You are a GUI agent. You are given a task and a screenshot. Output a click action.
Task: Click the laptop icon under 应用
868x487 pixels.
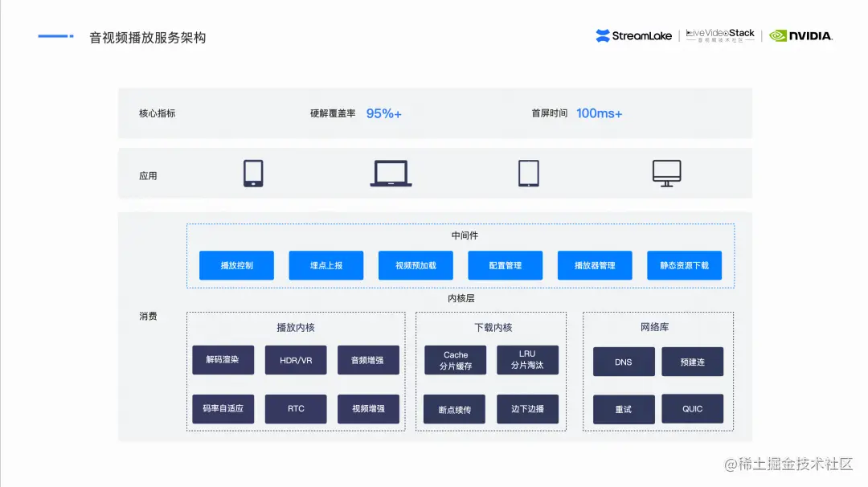point(391,173)
